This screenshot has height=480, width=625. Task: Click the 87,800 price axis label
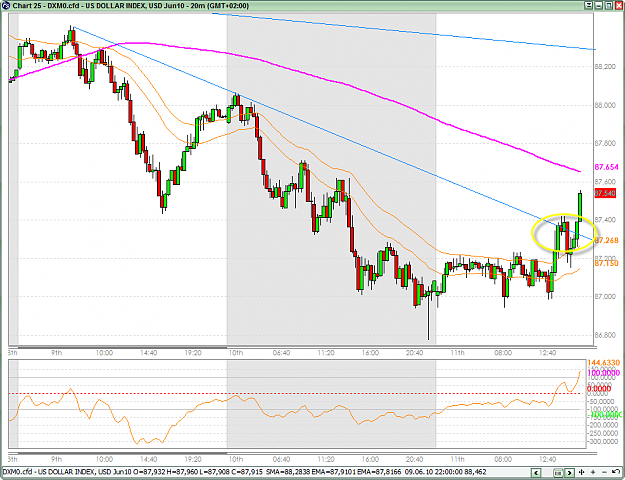pyautogui.click(x=605, y=144)
